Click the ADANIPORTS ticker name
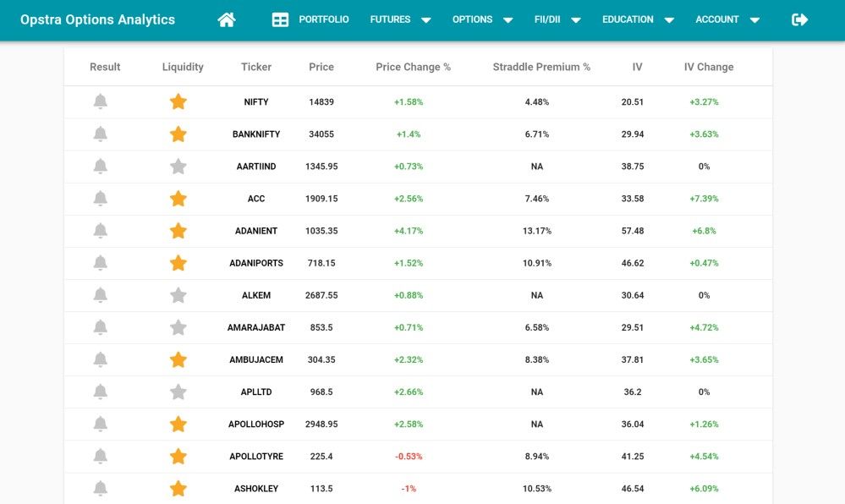 (x=256, y=263)
